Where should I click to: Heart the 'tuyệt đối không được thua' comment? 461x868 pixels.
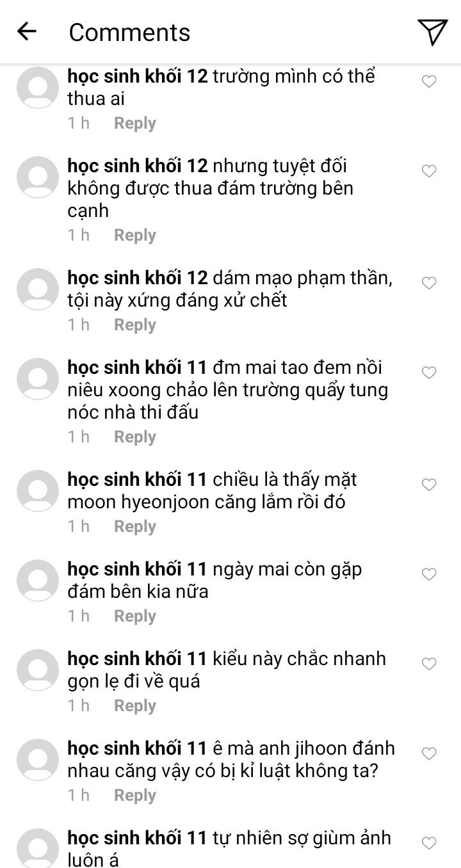429,171
